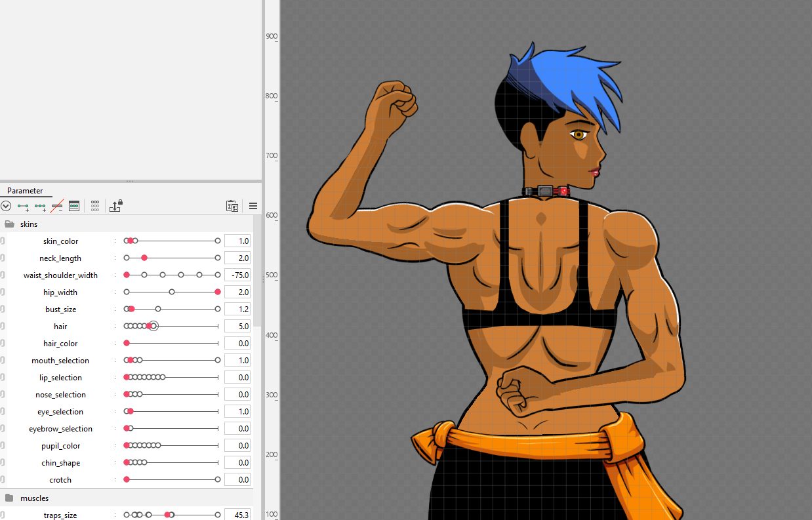Click the nine-dot key grid icon
812x520 pixels.
click(95, 206)
